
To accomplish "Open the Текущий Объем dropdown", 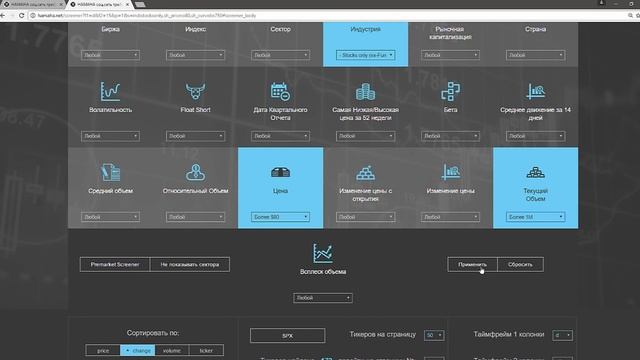I will (x=536, y=217).
